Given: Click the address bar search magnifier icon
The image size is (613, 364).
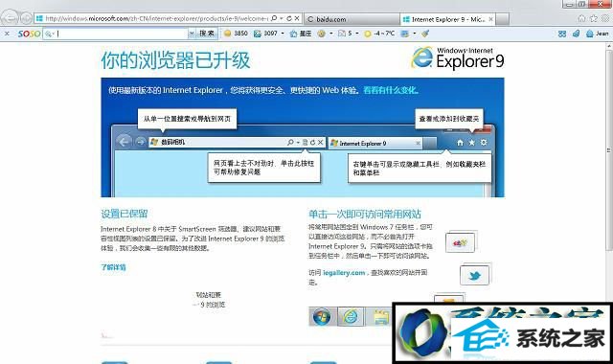Looking at the screenshot, I should (274, 18).
